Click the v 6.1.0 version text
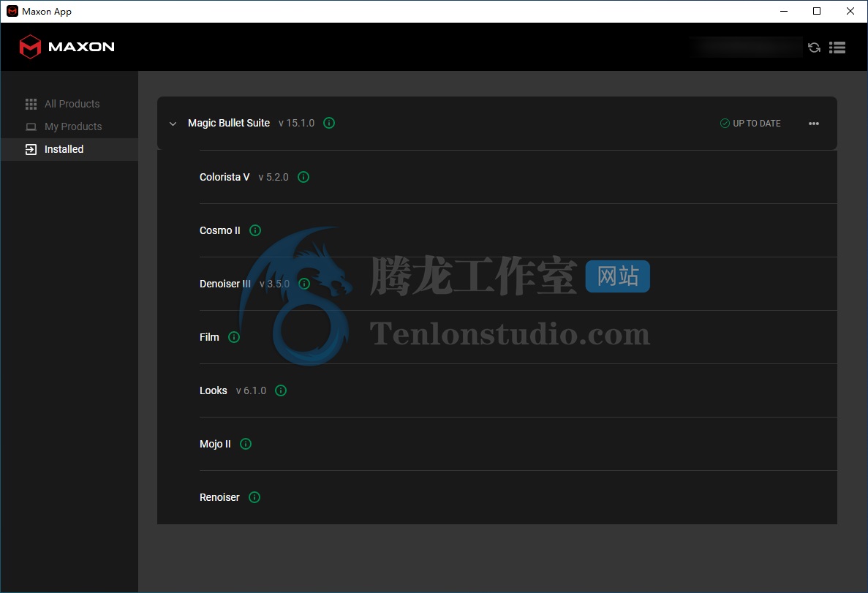 (x=251, y=391)
